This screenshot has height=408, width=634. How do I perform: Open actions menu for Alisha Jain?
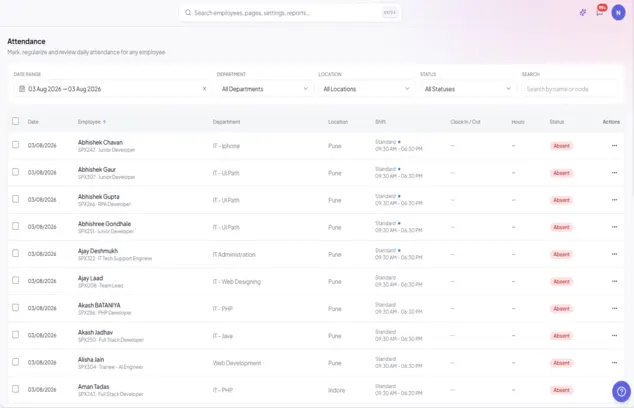614,363
